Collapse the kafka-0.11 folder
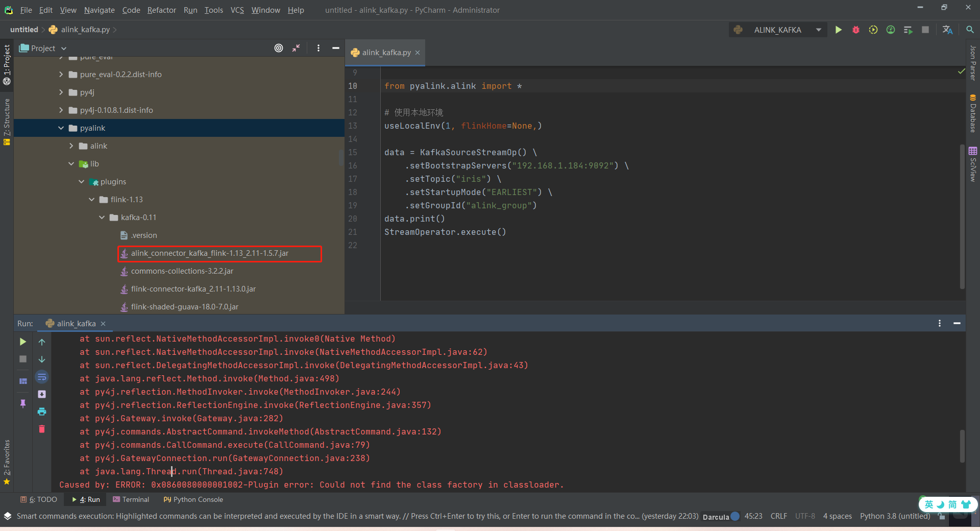This screenshot has width=980, height=531. tap(102, 218)
